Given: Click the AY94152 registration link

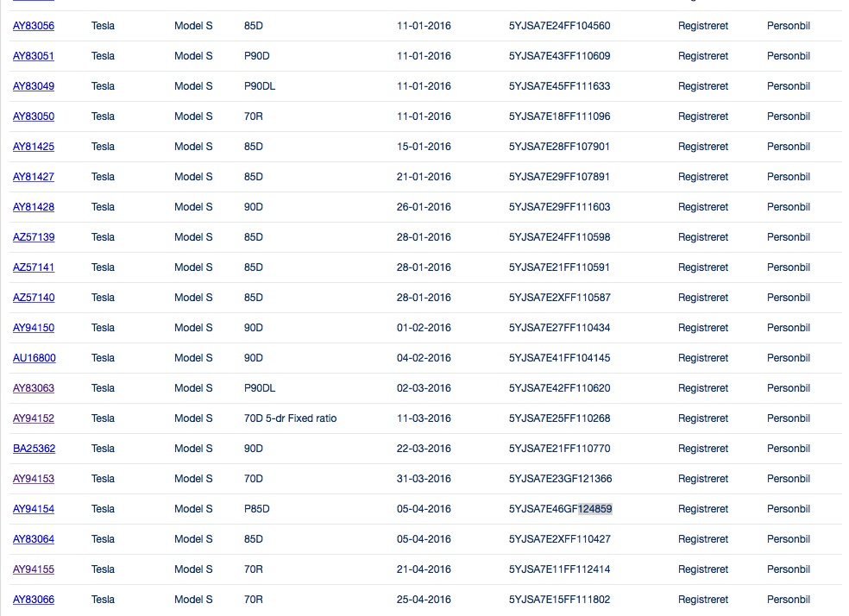Looking at the screenshot, I should 34,418.
